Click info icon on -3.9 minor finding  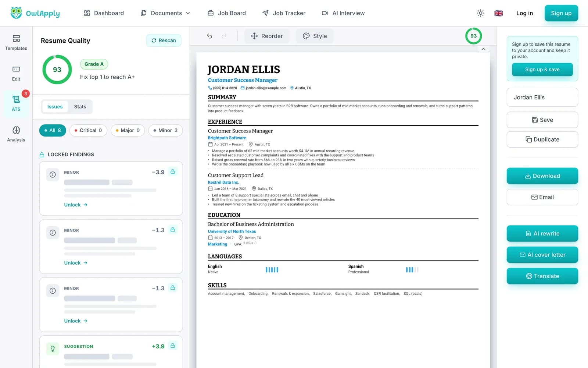point(53,174)
